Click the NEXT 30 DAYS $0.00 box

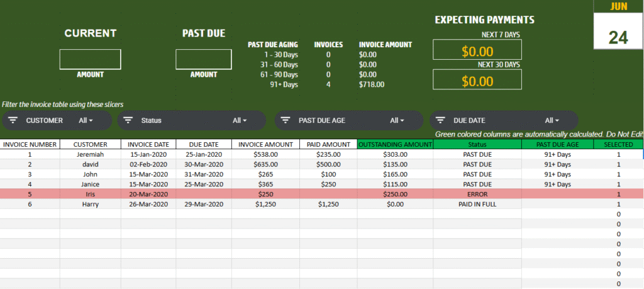coord(477,79)
